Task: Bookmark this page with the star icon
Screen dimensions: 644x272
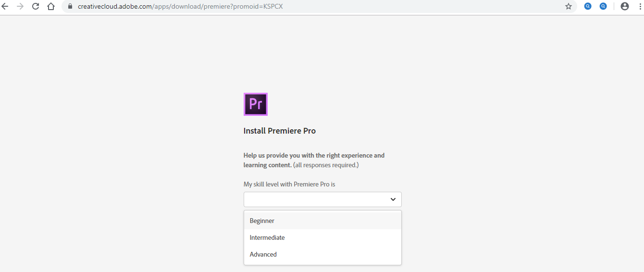Action: click(569, 7)
